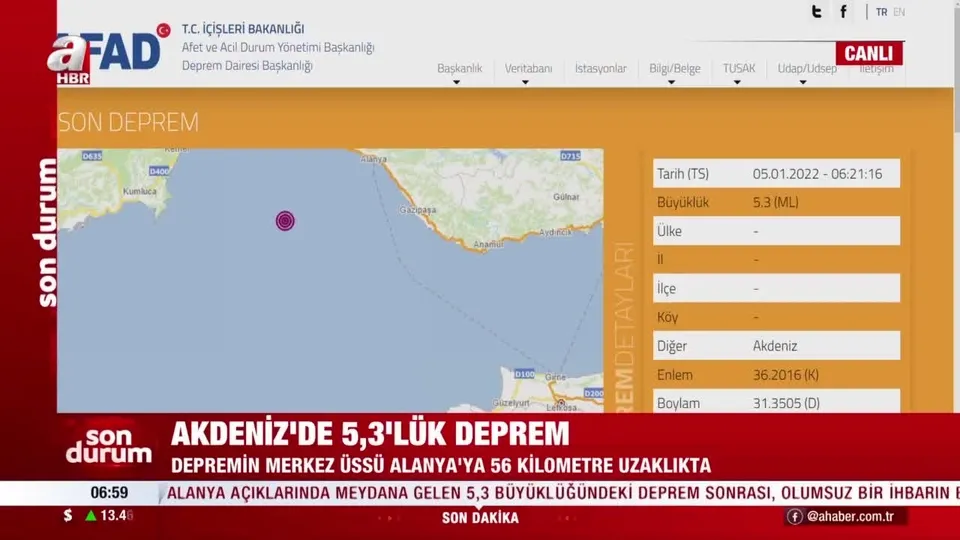
Task: Switch site language to EN
Action: pyautogui.click(x=899, y=12)
